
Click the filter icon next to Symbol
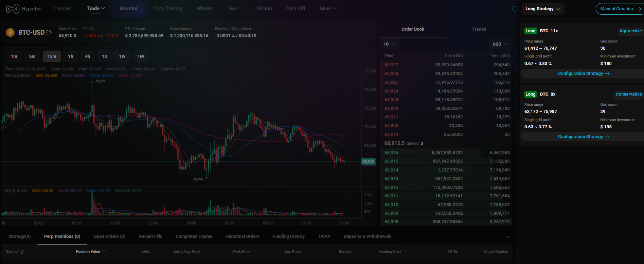22,252
